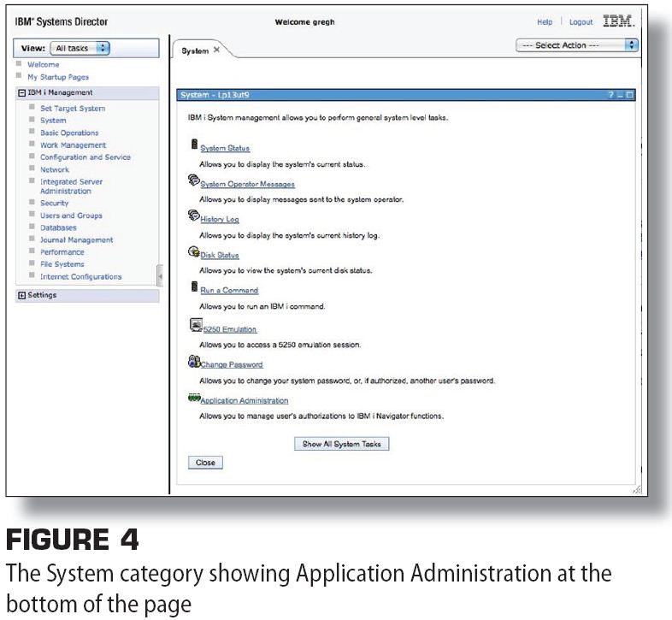Image resolution: width=672 pixels, height=620 pixels.
Task: Click the System Status server icon
Action: click(x=194, y=144)
